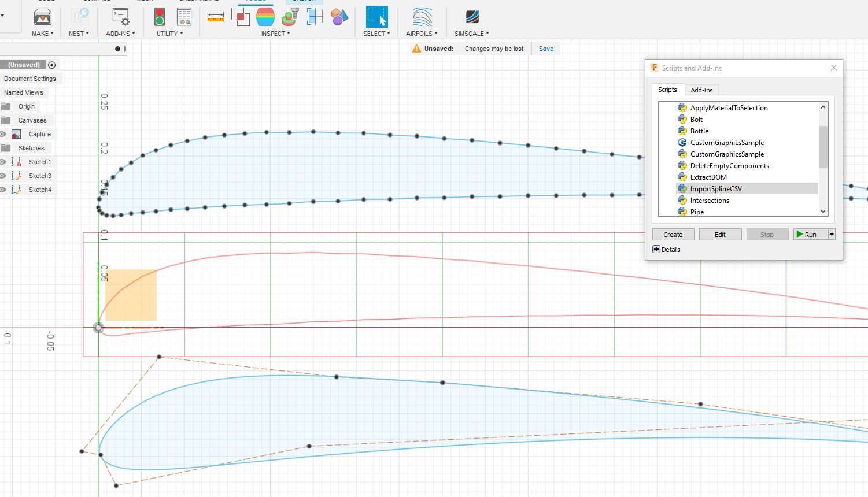Click the 3D Print Make icon
Screen dimensions: 868x497
43,17
